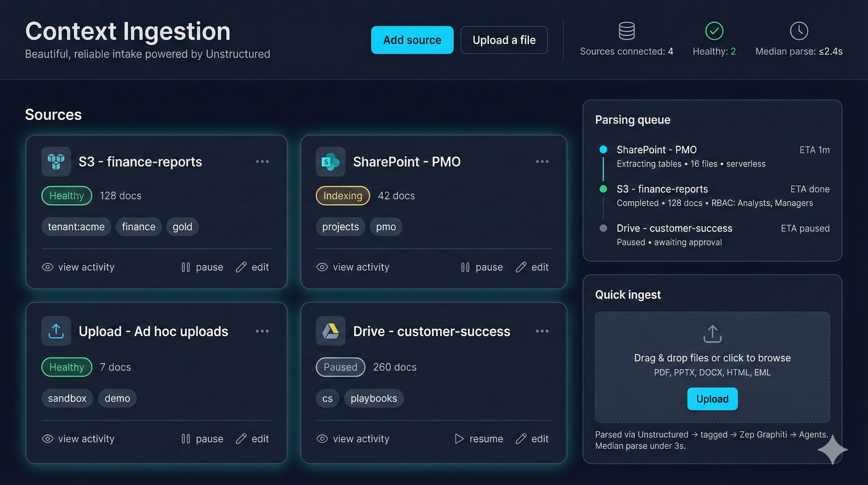Click the SharePoint icon on the PMO card

(330, 162)
